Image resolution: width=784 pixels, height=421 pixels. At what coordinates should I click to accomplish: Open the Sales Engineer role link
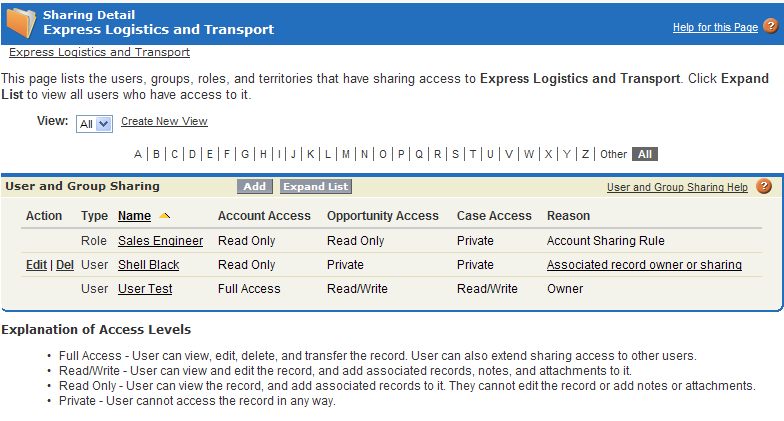coord(160,241)
